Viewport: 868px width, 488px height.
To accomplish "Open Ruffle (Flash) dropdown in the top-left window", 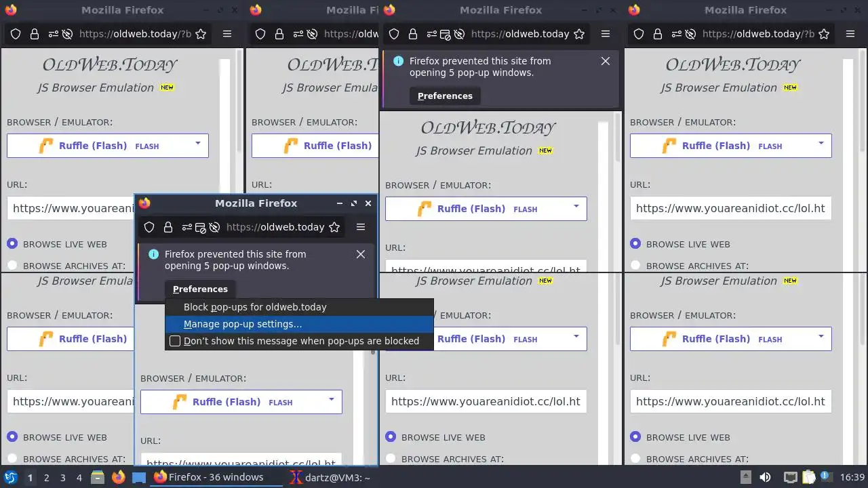I will (x=108, y=146).
